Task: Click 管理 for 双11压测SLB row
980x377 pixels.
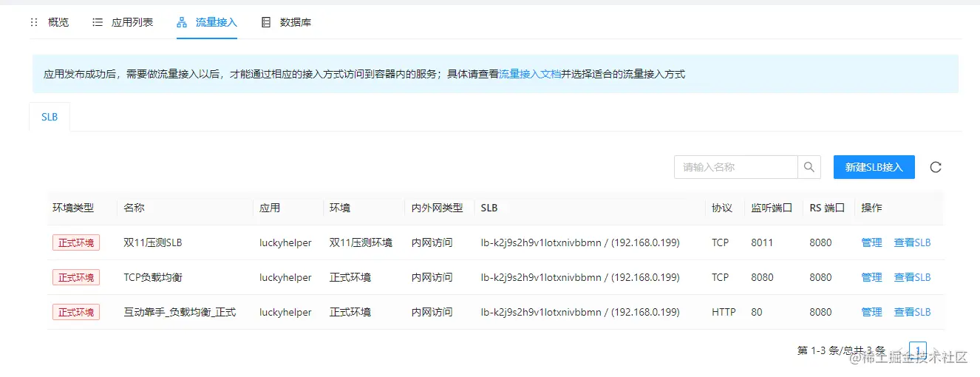Action: point(871,242)
